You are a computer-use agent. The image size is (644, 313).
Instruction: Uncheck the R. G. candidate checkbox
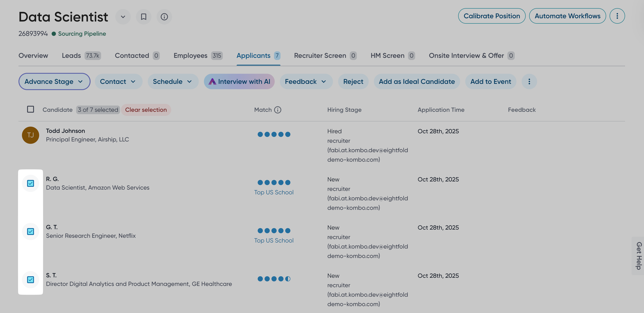pos(31,183)
